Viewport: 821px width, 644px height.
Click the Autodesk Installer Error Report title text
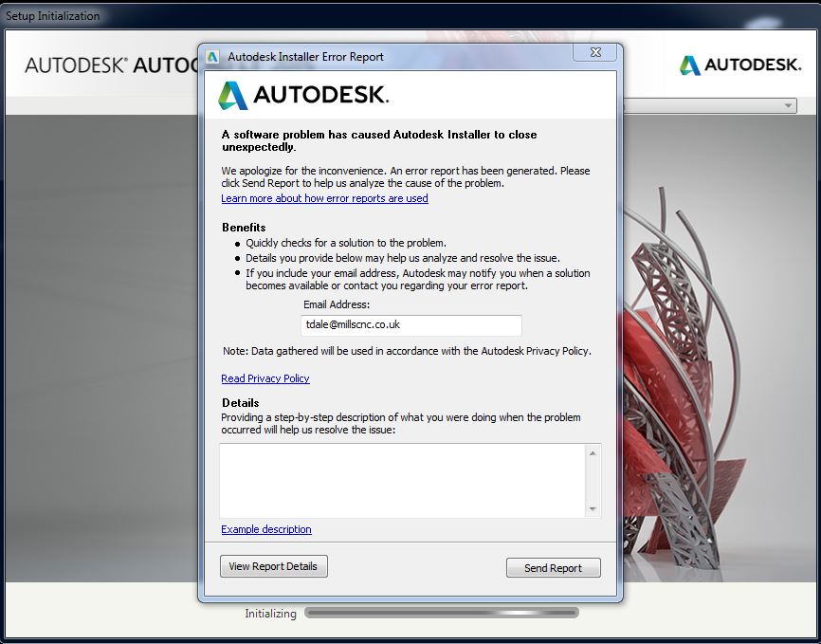point(305,57)
